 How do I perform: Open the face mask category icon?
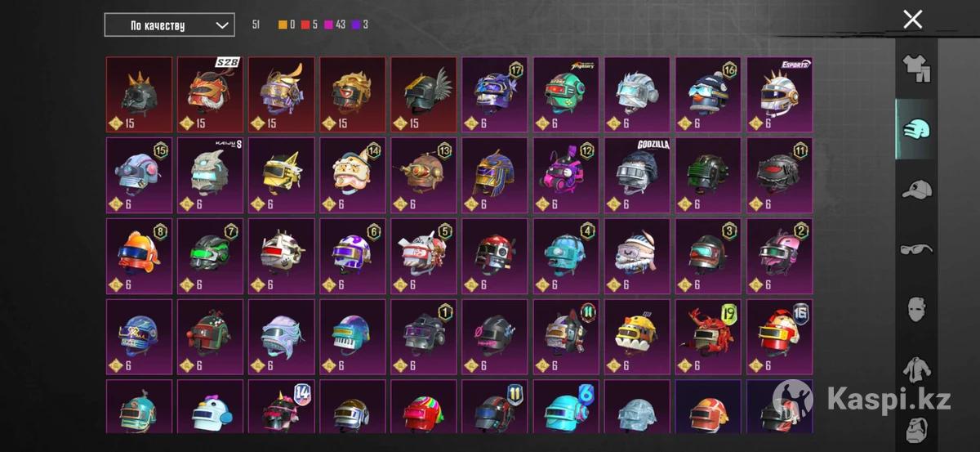pos(916,310)
